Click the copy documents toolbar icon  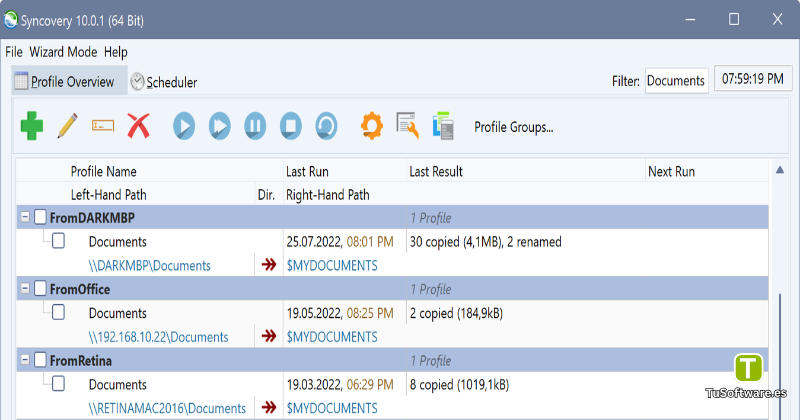[x=443, y=126]
